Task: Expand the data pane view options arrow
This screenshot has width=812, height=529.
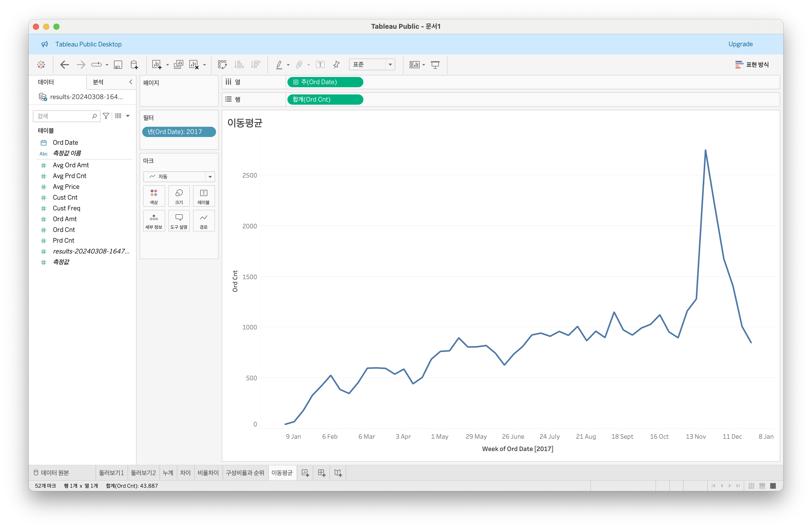Action: tap(128, 116)
